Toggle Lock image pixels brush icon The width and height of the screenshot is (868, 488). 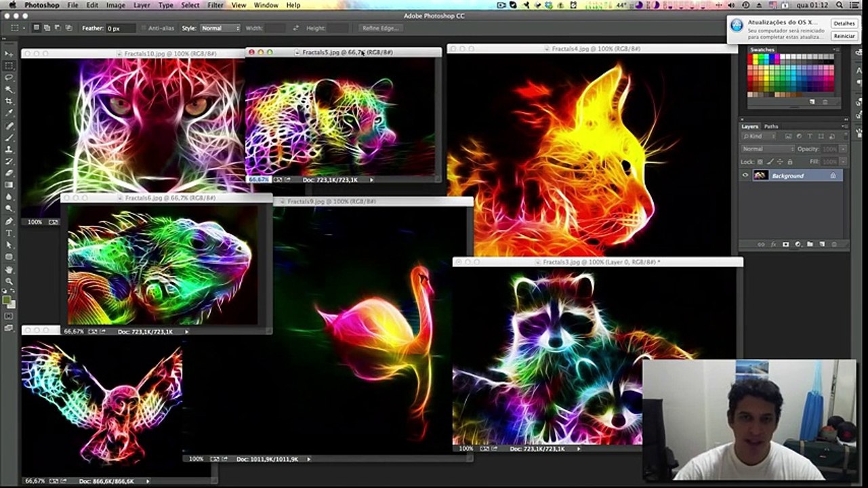point(770,162)
